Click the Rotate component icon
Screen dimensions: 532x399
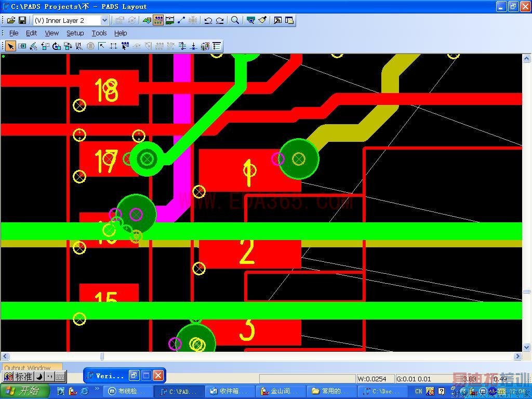coord(45,46)
